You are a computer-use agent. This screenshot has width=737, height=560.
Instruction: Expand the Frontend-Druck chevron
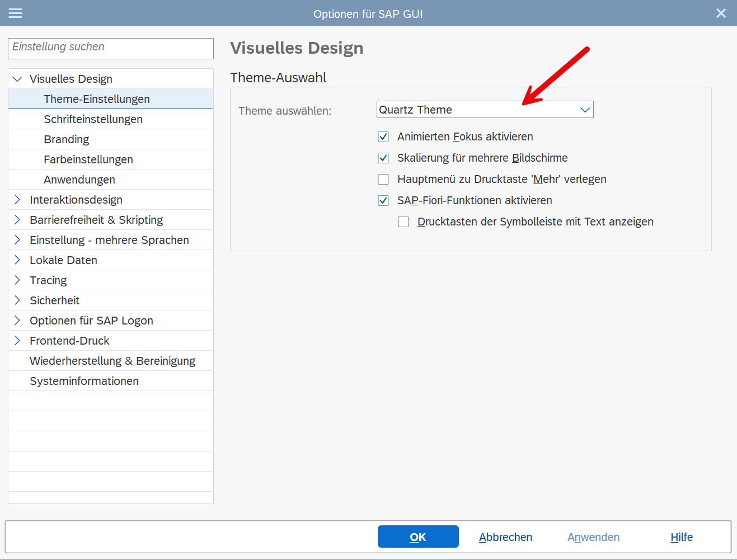click(x=17, y=341)
